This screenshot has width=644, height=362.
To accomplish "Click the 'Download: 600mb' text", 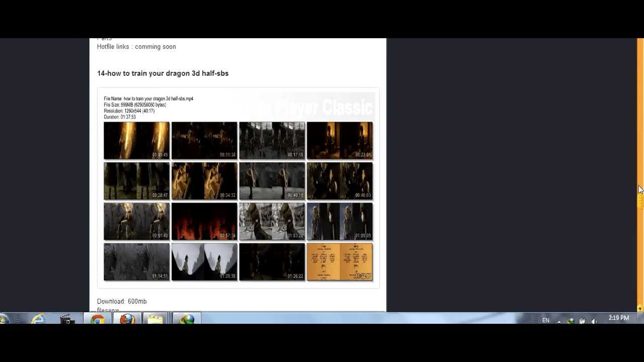I will [122, 302].
